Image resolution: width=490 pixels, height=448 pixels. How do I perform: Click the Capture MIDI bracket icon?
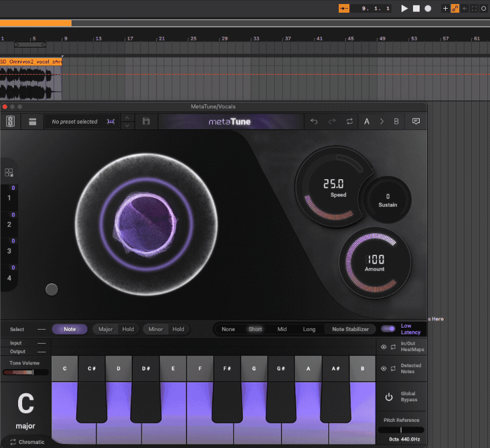click(474, 9)
